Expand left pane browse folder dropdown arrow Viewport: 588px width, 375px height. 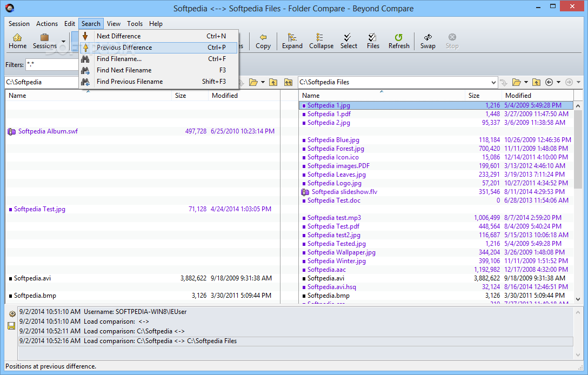coord(263,82)
